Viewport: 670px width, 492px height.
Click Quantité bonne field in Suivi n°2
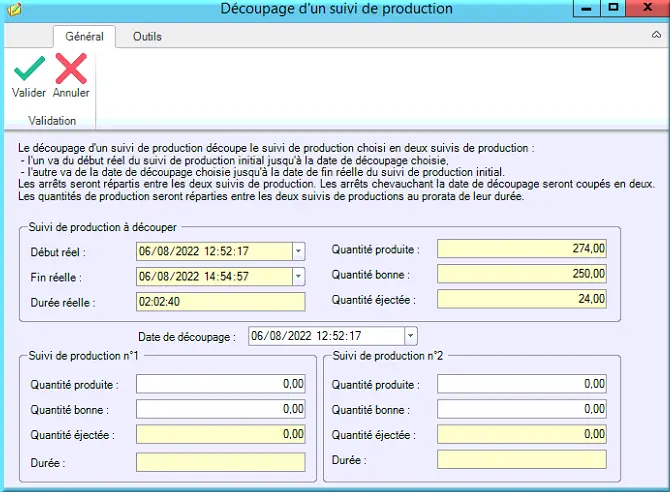[x=522, y=409]
